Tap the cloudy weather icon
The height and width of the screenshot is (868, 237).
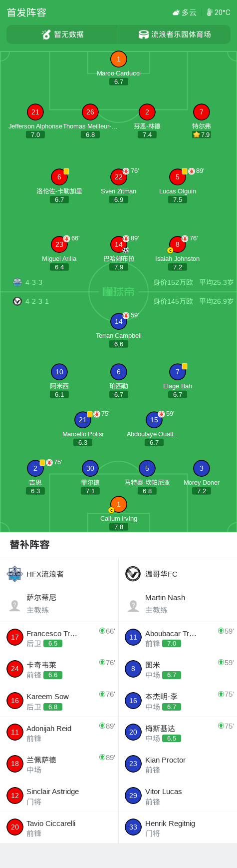[x=176, y=12]
